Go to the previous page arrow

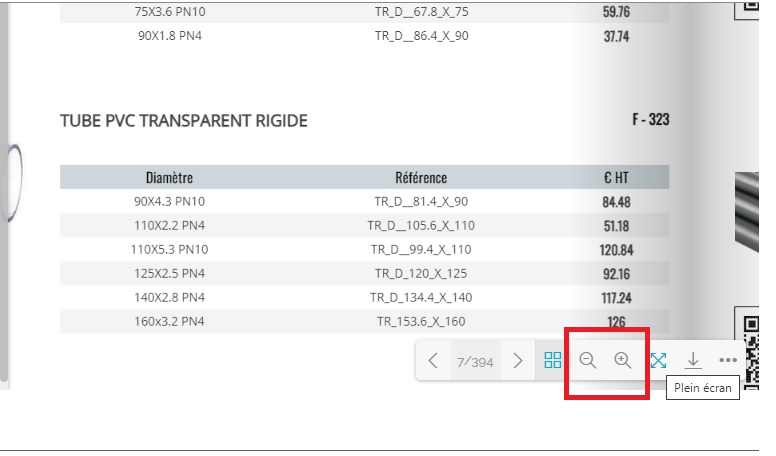tap(433, 361)
